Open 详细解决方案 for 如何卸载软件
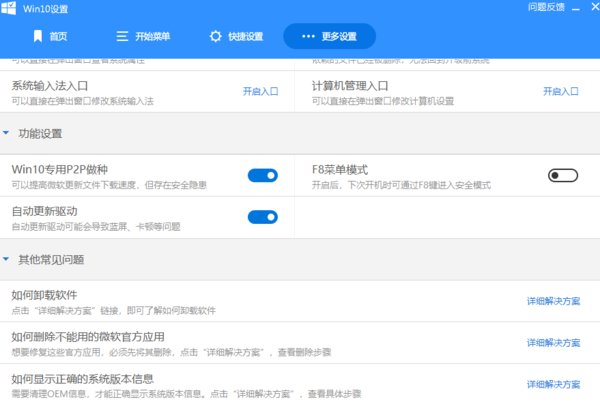 tap(554, 301)
